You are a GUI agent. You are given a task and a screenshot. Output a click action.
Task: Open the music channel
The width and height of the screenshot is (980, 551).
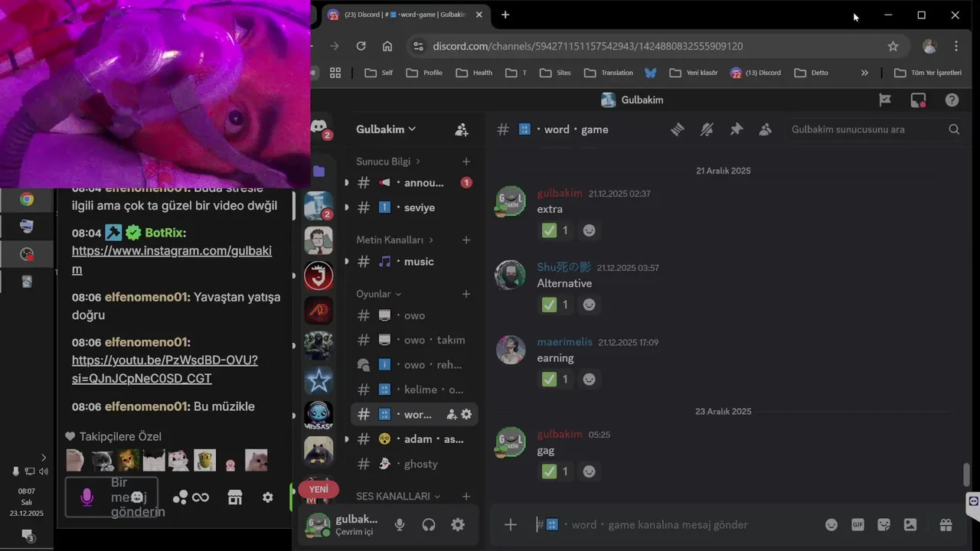click(x=414, y=262)
